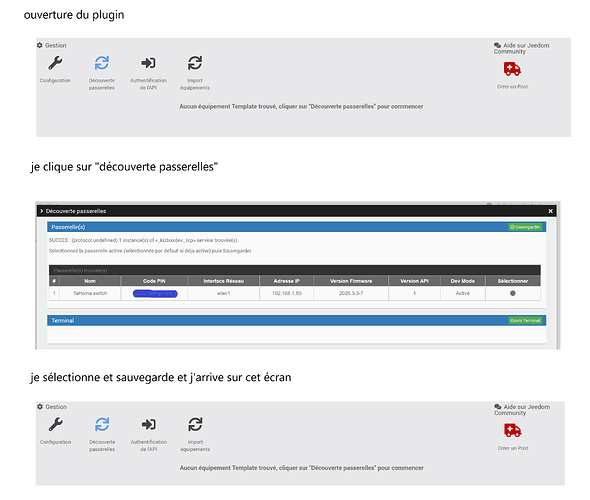Click blue Découverte passerelles icon in first panel

[x=102, y=63]
